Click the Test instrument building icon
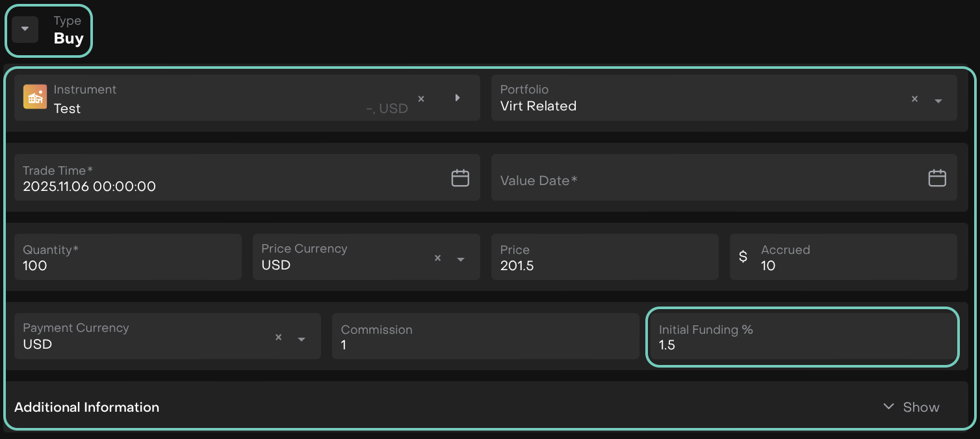 [x=35, y=97]
